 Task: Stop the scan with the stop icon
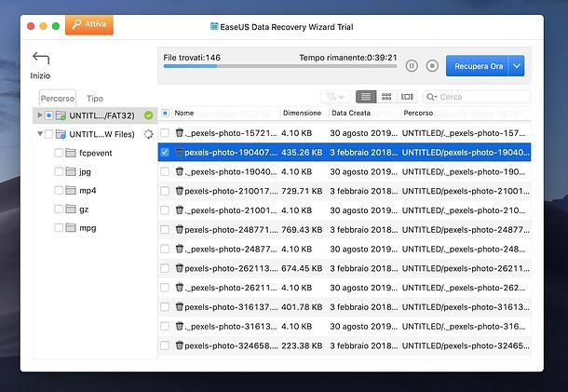click(432, 66)
